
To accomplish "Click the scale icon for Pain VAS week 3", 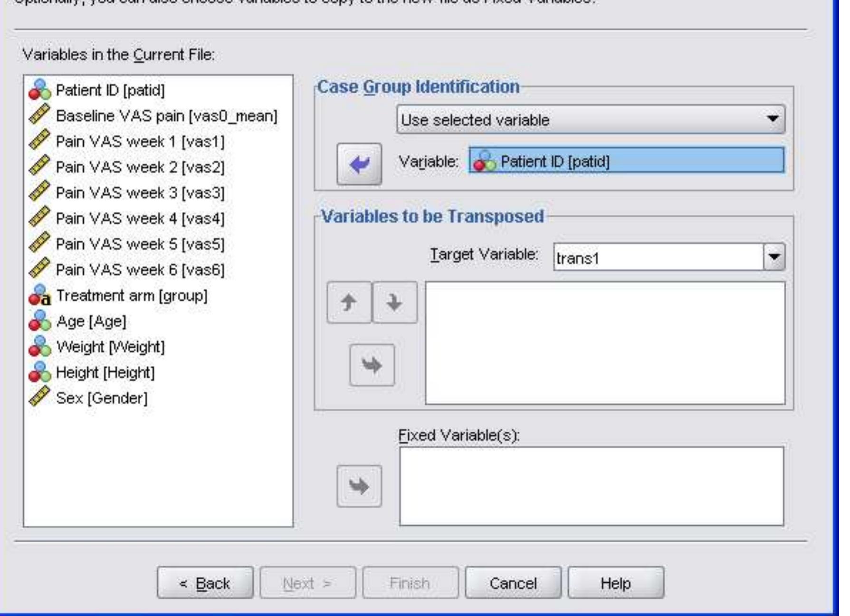I will [x=40, y=192].
